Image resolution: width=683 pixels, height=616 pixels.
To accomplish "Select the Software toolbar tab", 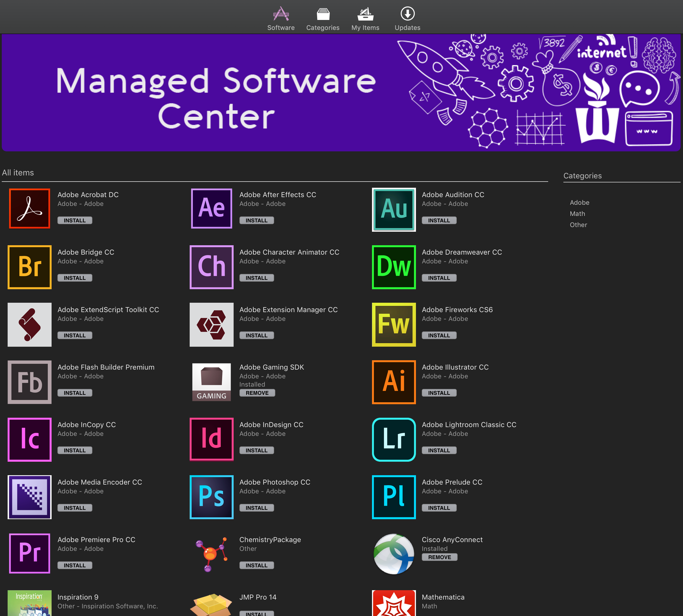I will pyautogui.click(x=281, y=18).
